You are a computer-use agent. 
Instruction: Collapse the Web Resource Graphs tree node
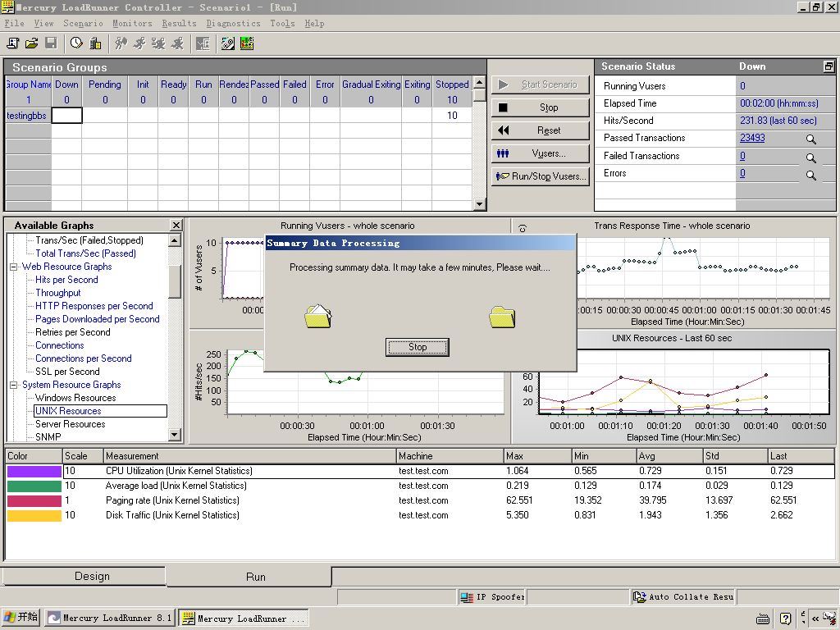pyautogui.click(x=14, y=267)
